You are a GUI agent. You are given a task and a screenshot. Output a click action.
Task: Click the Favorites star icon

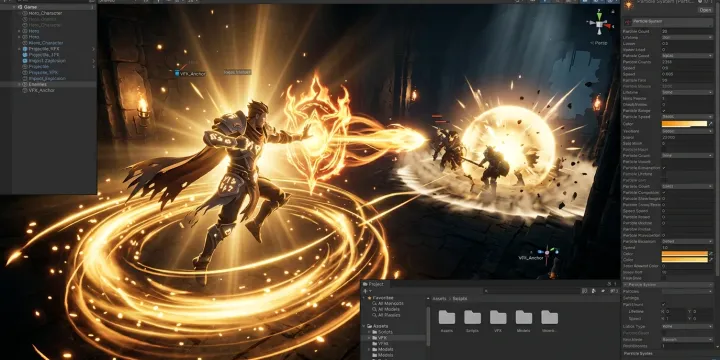369,298
